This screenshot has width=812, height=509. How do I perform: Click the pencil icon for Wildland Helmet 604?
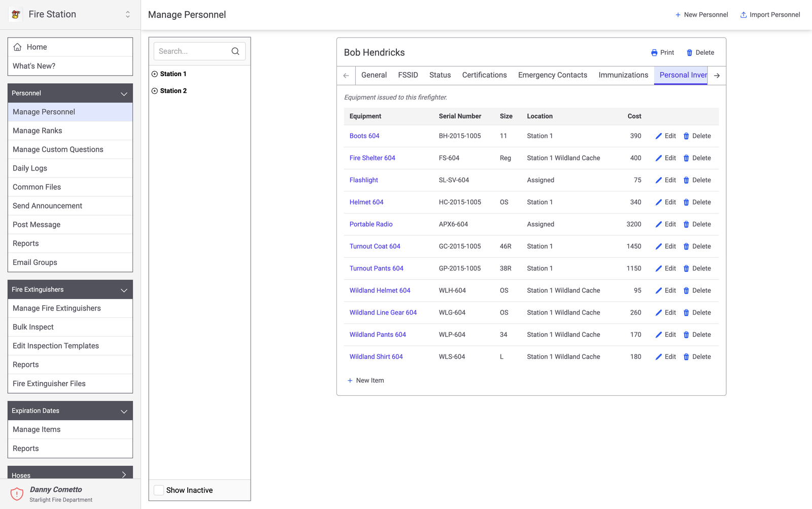click(x=659, y=291)
